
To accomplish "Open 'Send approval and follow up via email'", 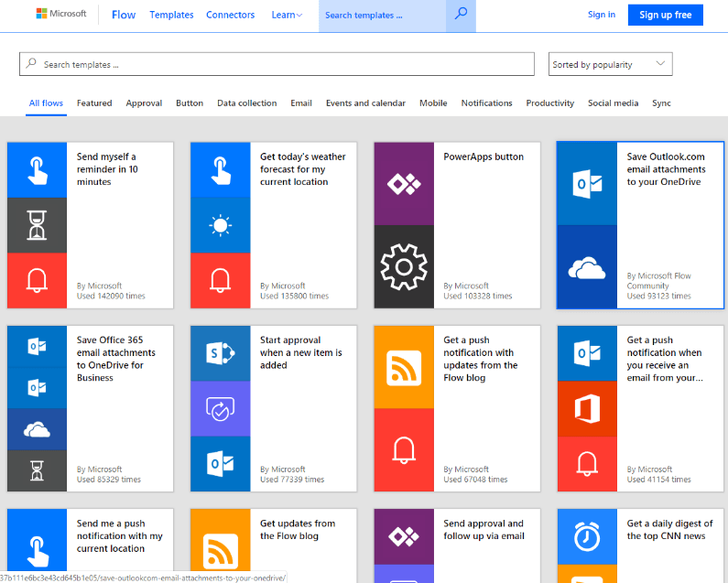I will coord(484,529).
